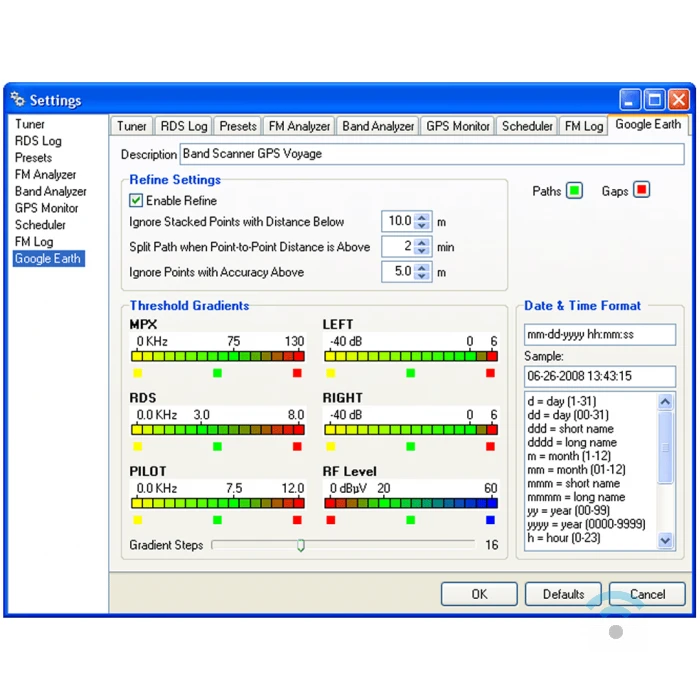This screenshot has width=700, height=700.
Task: Click the MPX gradient bar
Action: 218,356
